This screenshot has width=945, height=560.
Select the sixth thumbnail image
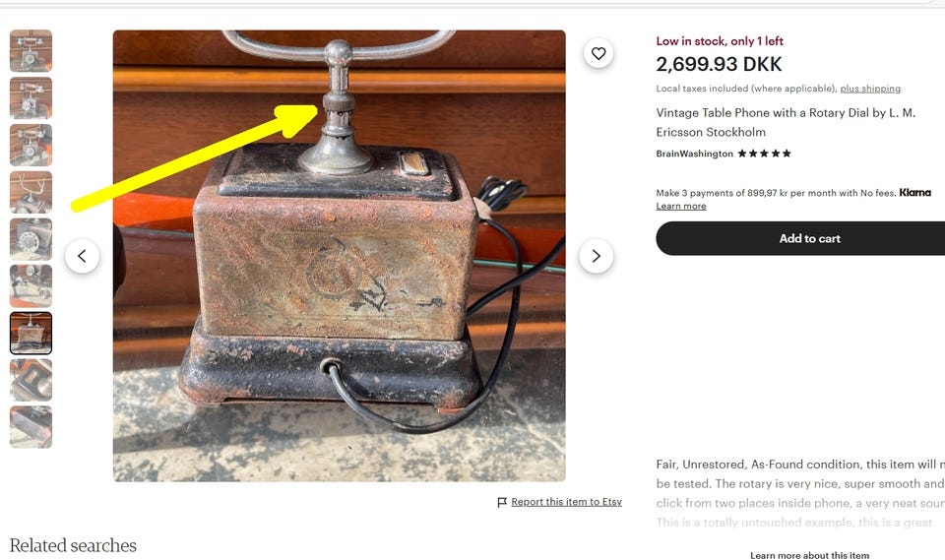(x=31, y=285)
